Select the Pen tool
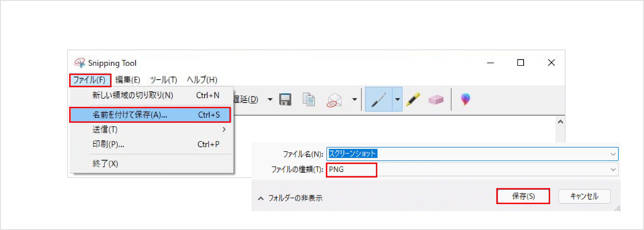Image resolution: width=644 pixels, height=230 pixels. 378,99
